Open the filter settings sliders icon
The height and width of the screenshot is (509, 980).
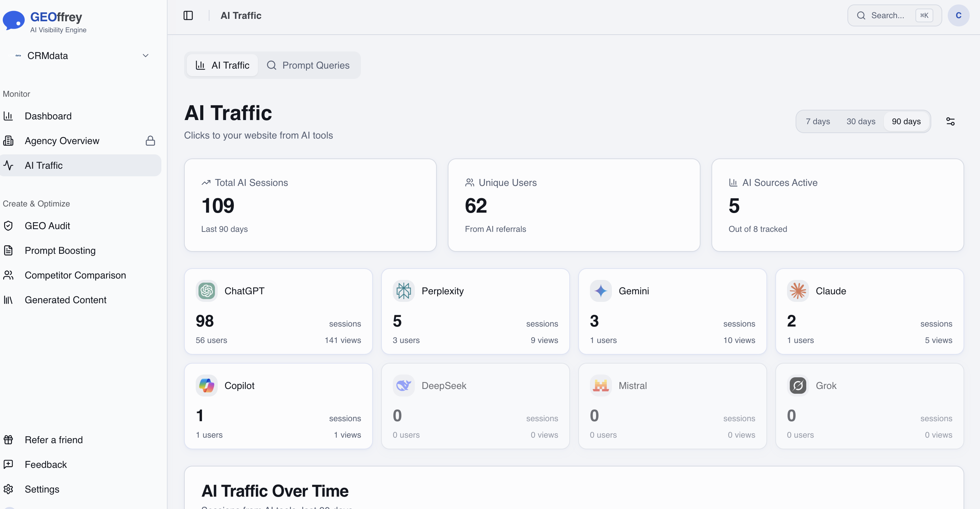(950, 122)
